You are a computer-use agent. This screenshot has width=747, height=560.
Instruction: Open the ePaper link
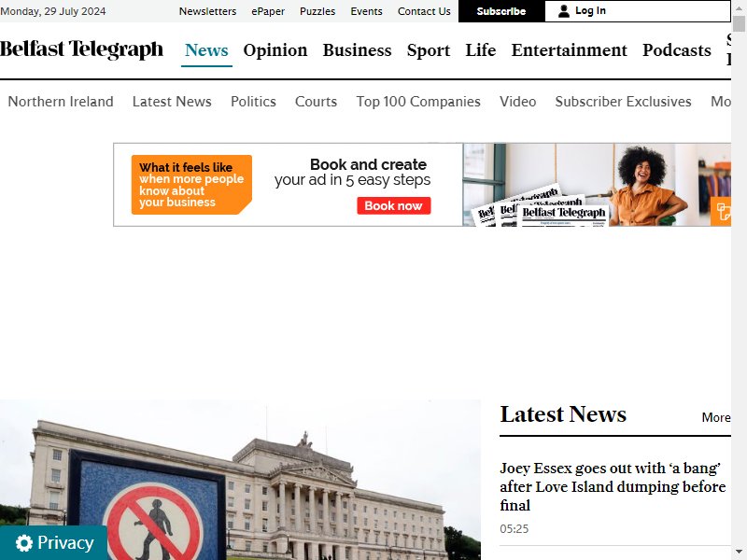[268, 11]
